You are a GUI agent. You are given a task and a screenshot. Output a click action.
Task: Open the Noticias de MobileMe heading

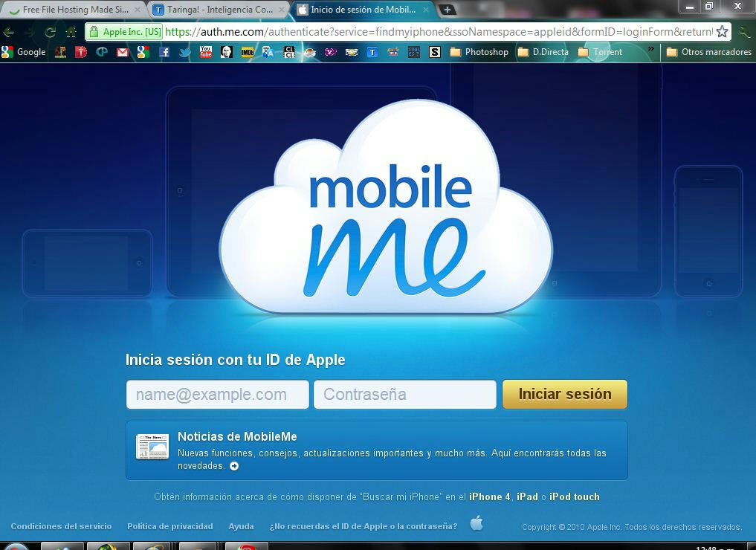pos(237,437)
